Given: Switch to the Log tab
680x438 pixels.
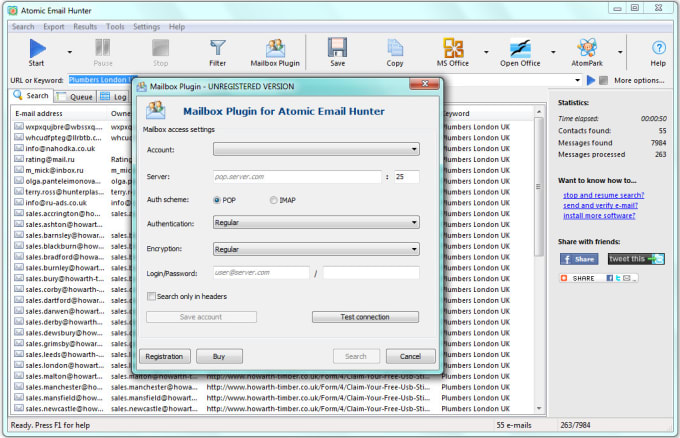Looking at the screenshot, I should click(x=114, y=97).
